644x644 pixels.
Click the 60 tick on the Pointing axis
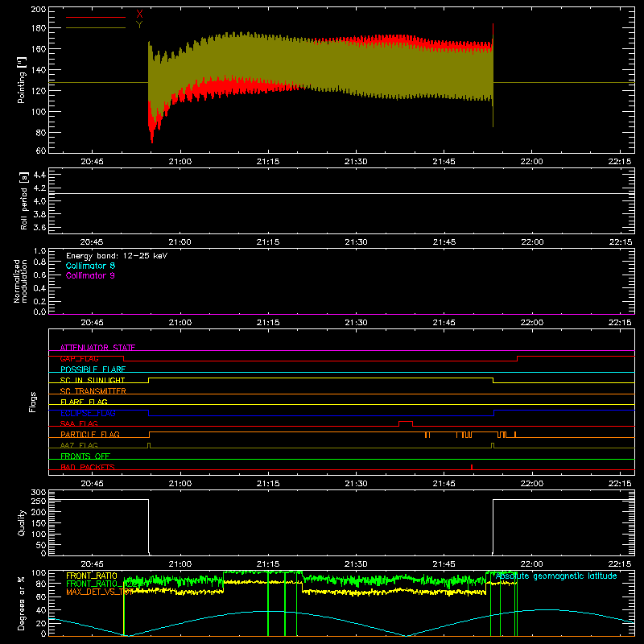(x=41, y=151)
